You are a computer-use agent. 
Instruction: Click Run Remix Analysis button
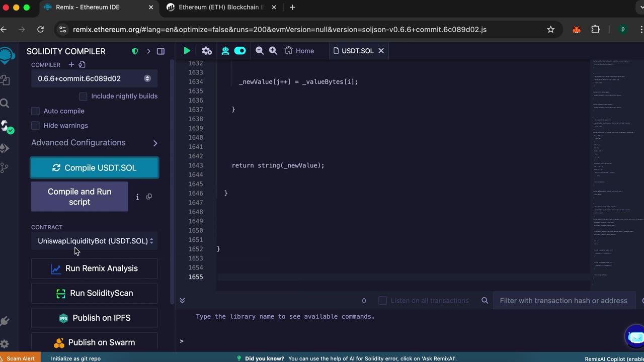(x=94, y=268)
